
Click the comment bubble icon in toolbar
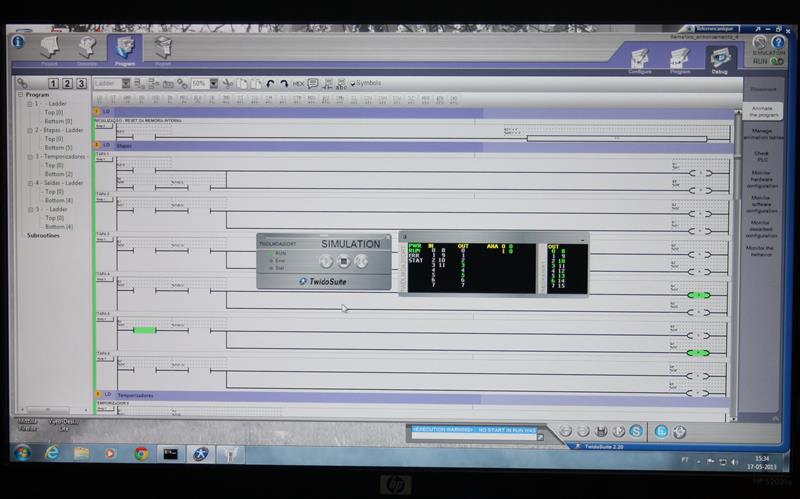[x=313, y=84]
